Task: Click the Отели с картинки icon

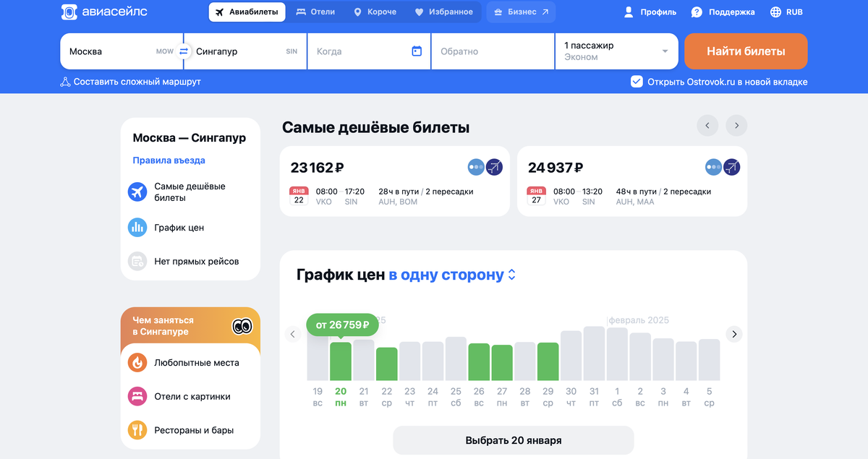Action: pos(137,396)
